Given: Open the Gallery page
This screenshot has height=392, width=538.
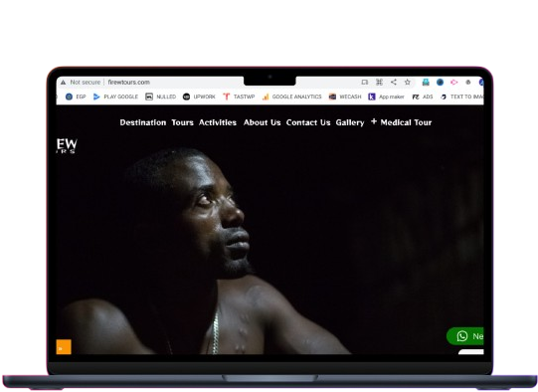Looking at the screenshot, I should pyautogui.click(x=350, y=122).
